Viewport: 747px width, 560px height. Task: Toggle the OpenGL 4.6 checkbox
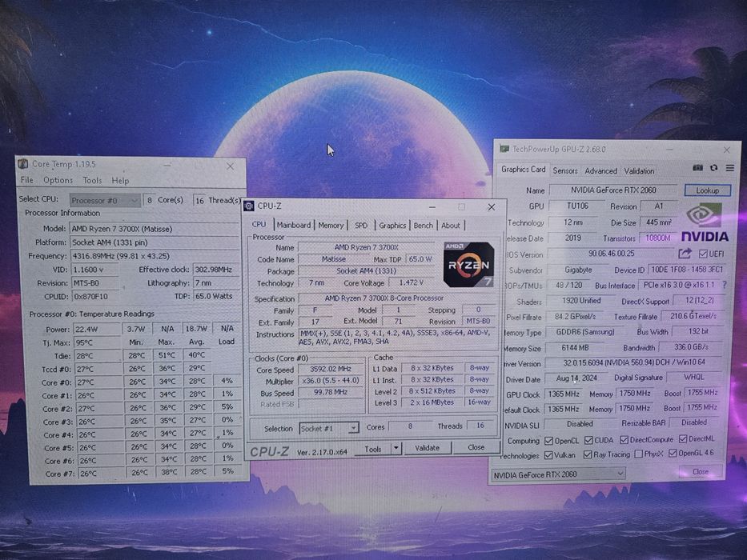[673, 454]
